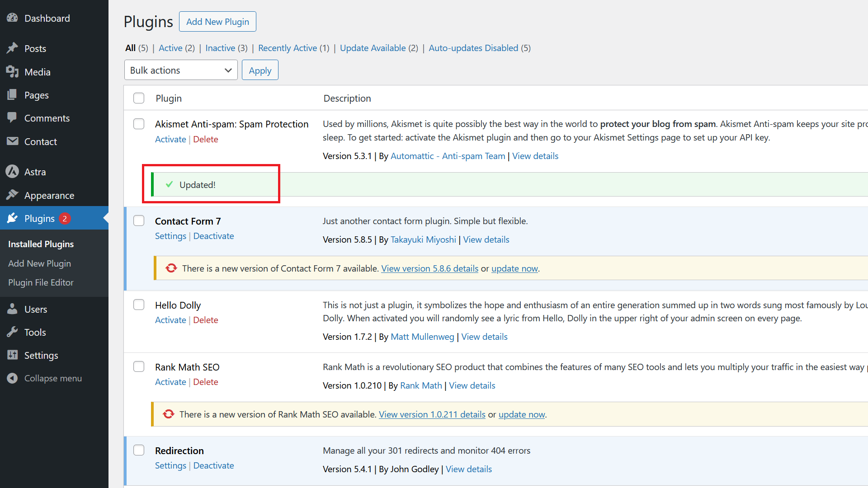Filter plugins by Active

(170, 48)
